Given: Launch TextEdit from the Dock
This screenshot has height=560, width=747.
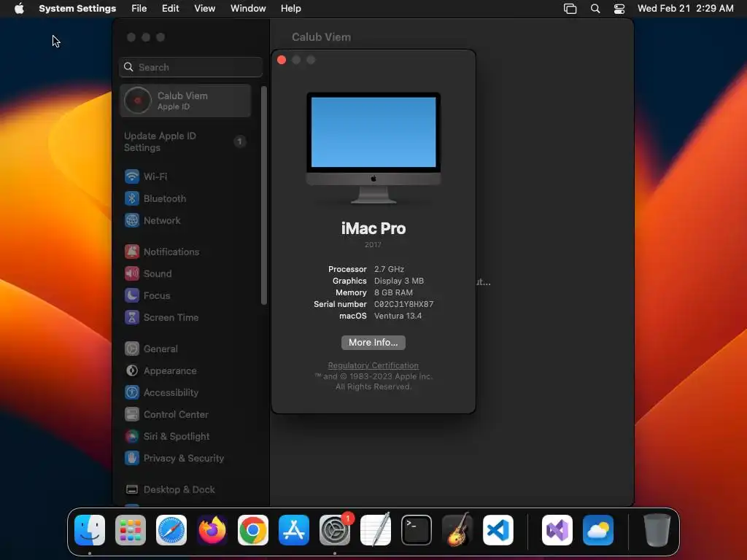Looking at the screenshot, I should 376,530.
